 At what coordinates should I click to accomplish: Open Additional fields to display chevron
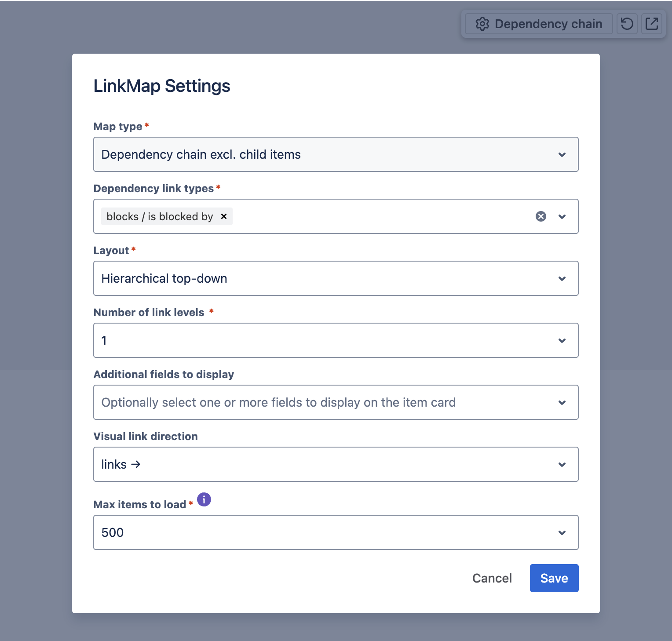pos(562,403)
